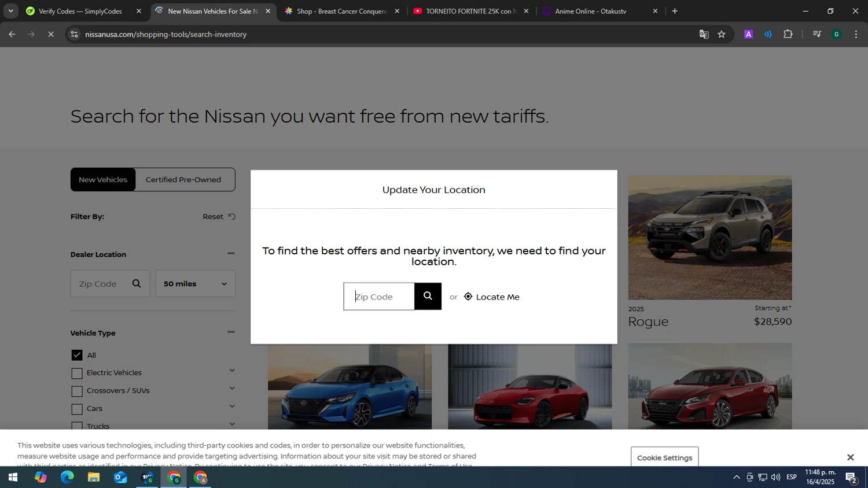Check the Cars checkbox

point(77,409)
